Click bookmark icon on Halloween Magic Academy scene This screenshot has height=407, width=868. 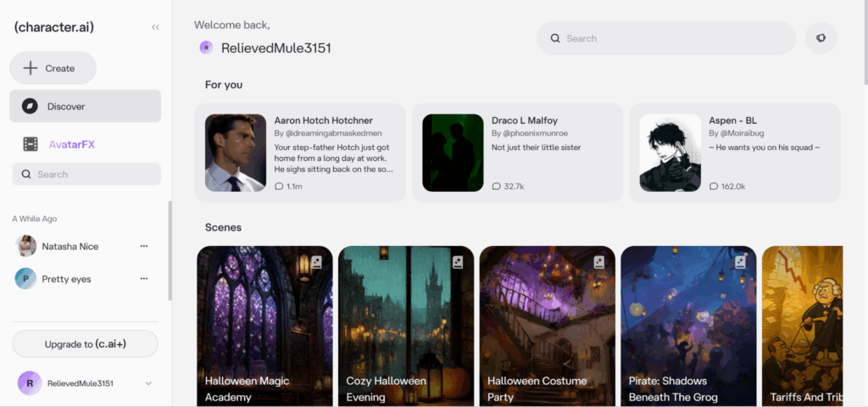click(316, 263)
